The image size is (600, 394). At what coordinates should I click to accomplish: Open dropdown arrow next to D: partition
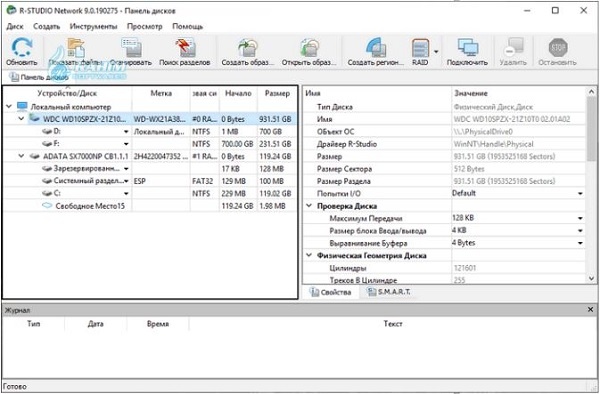point(126,132)
